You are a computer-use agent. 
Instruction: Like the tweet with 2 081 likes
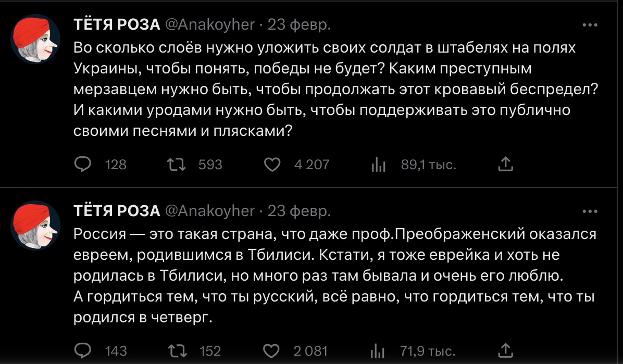click(272, 351)
